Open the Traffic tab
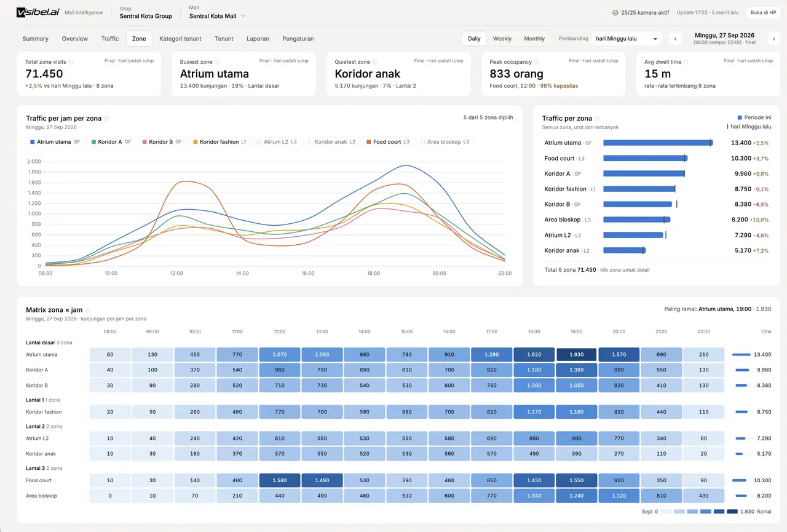This screenshot has width=787, height=532. (x=110, y=39)
